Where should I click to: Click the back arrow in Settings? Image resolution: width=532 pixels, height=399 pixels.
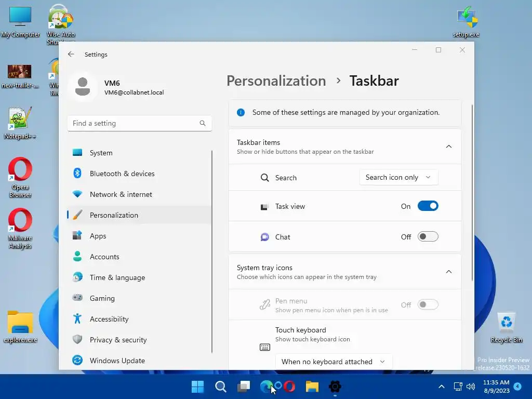tap(71, 54)
